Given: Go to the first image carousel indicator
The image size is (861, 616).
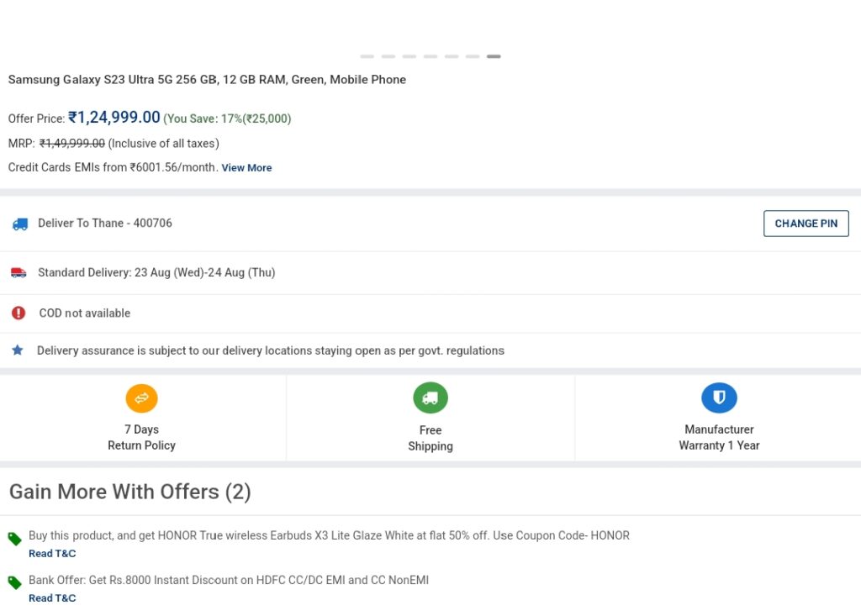Looking at the screenshot, I should tap(367, 56).
